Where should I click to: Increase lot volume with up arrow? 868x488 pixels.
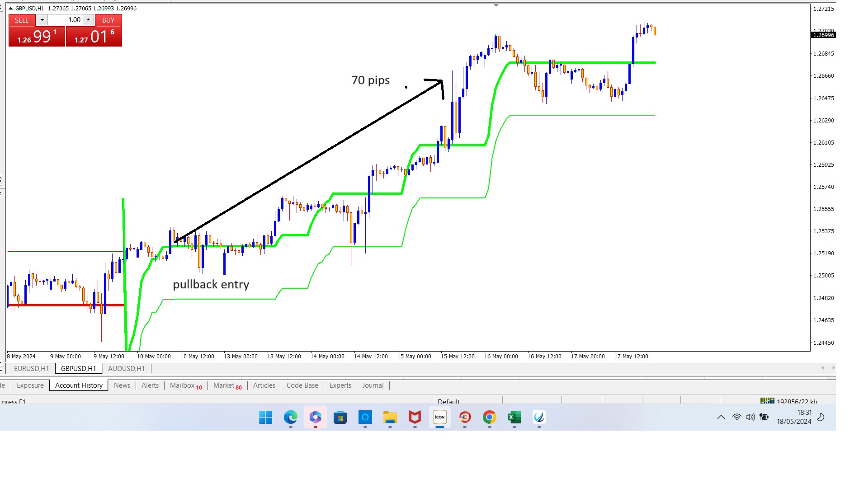89,20
